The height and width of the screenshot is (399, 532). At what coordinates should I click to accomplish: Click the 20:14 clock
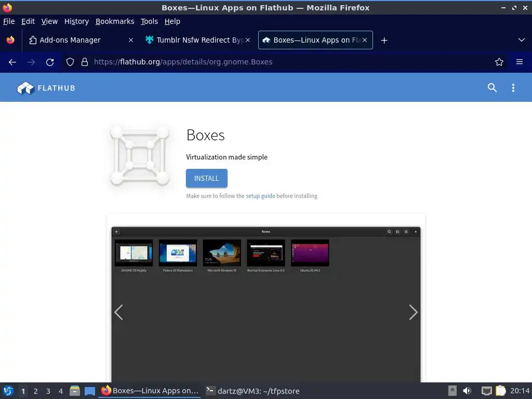point(520,391)
